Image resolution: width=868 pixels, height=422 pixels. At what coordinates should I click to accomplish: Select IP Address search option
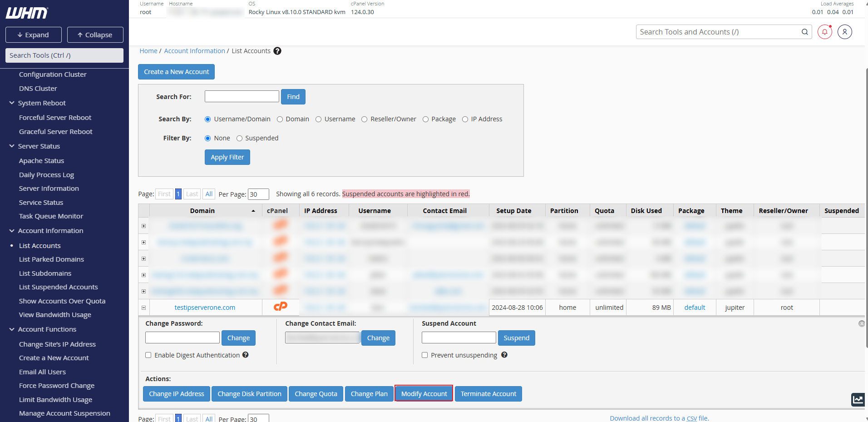point(465,119)
